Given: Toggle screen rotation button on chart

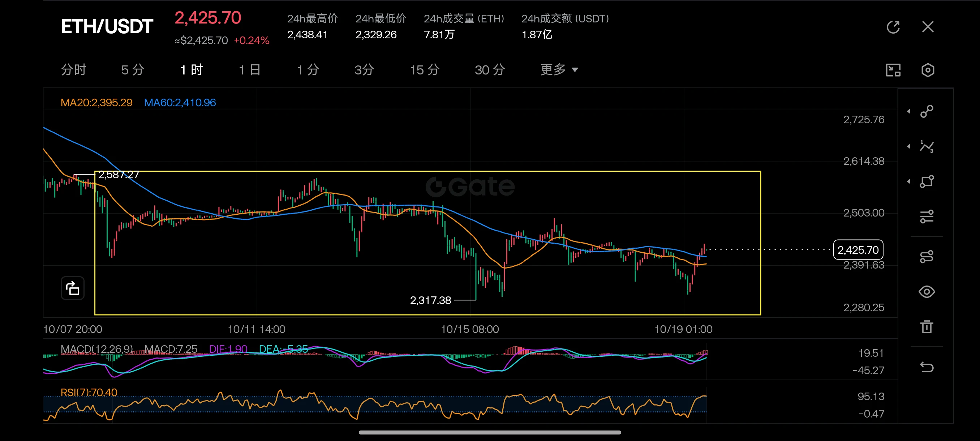Looking at the screenshot, I should pos(72,288).
